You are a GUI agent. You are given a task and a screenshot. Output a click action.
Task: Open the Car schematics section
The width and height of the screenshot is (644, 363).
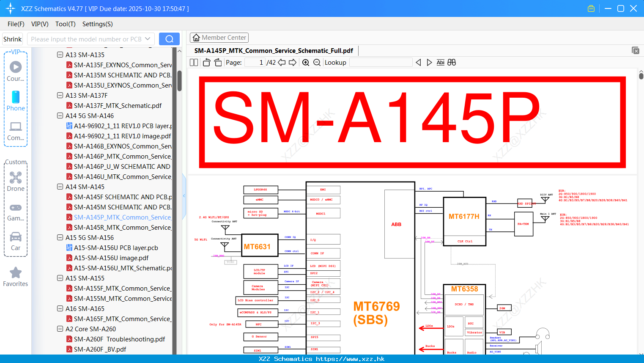tap(16, 240)
